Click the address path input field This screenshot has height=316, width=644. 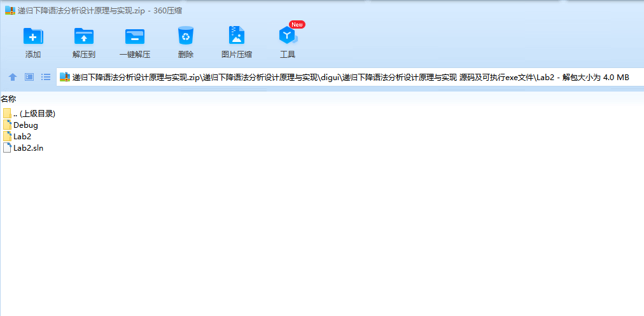click(x=350, y=77)
